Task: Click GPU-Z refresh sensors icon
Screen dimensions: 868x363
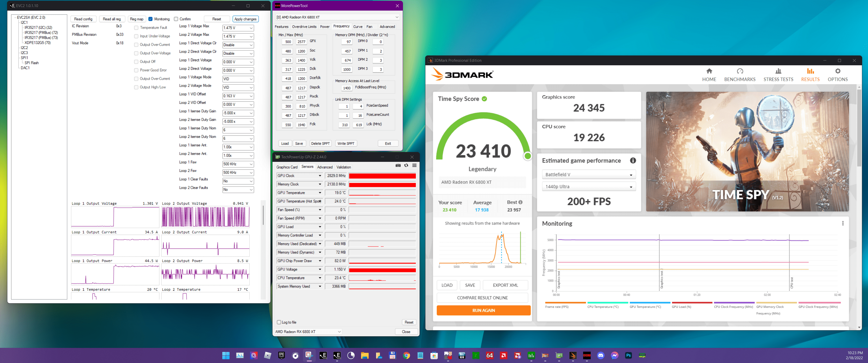Action: 406,165
